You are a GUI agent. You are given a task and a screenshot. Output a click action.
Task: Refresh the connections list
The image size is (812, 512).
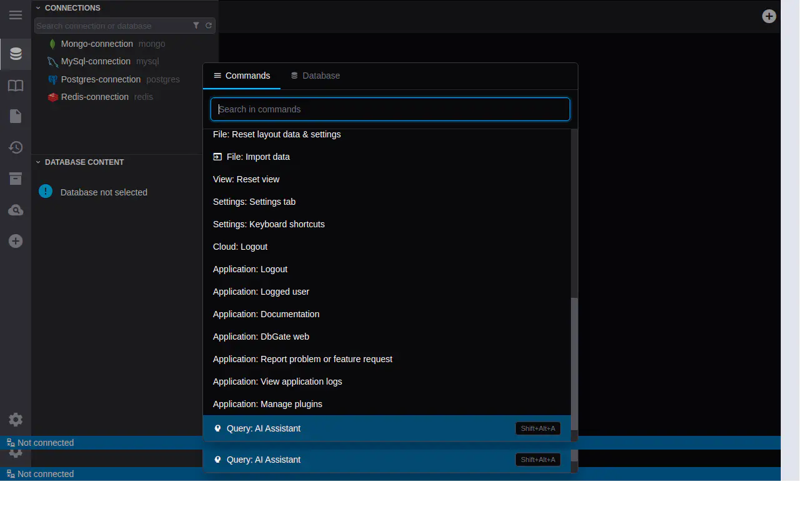(x=209, y=26)
